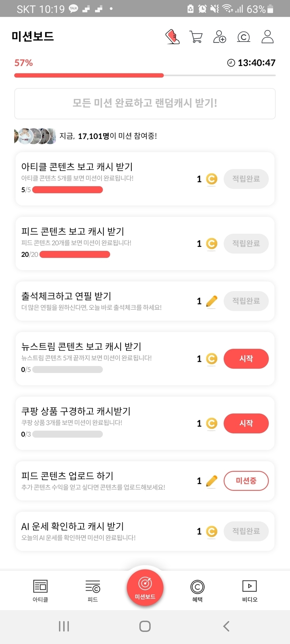
Task: Open the user profile icon
Action: [x=267, y=37]
